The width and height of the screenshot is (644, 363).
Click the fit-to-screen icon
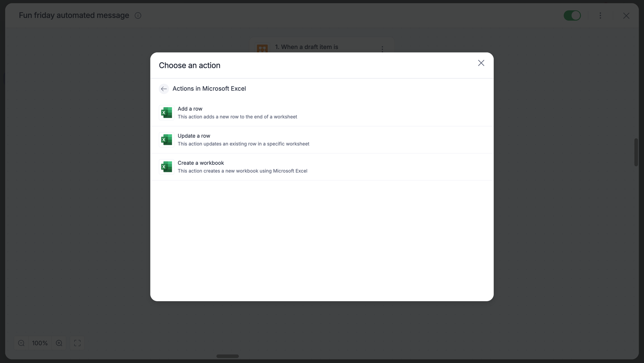(x=78, y=343)
